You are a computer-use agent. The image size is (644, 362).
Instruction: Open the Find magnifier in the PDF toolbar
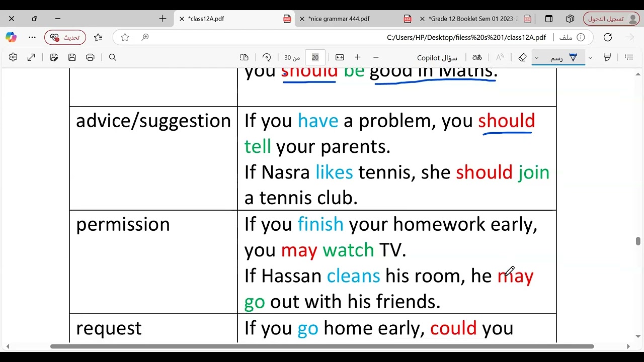(113, 57)
